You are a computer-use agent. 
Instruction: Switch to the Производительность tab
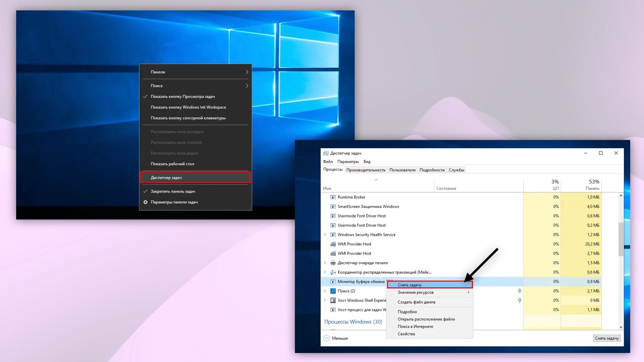click(x=366, y=170)
